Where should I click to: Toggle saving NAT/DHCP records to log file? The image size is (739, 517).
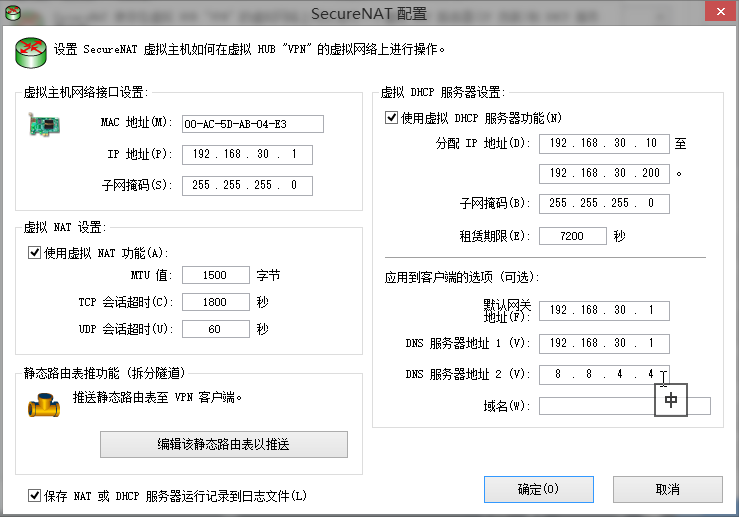pos(35,495)
